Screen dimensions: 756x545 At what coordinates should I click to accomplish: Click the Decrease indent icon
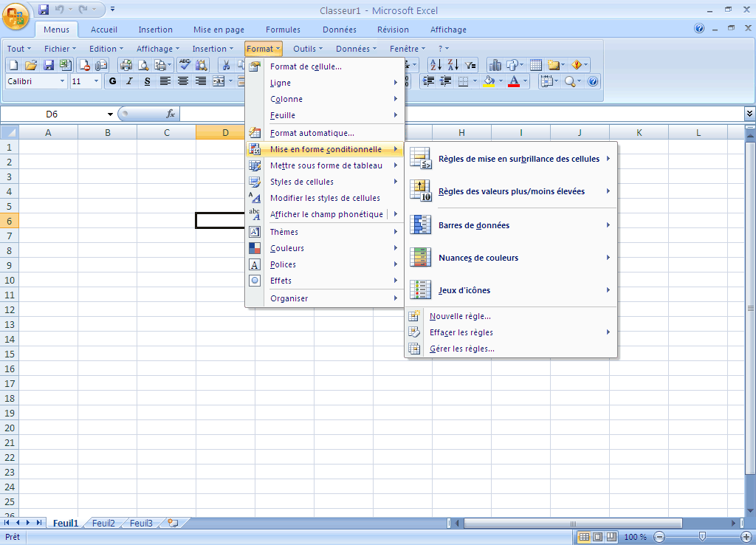pos(445,81)
